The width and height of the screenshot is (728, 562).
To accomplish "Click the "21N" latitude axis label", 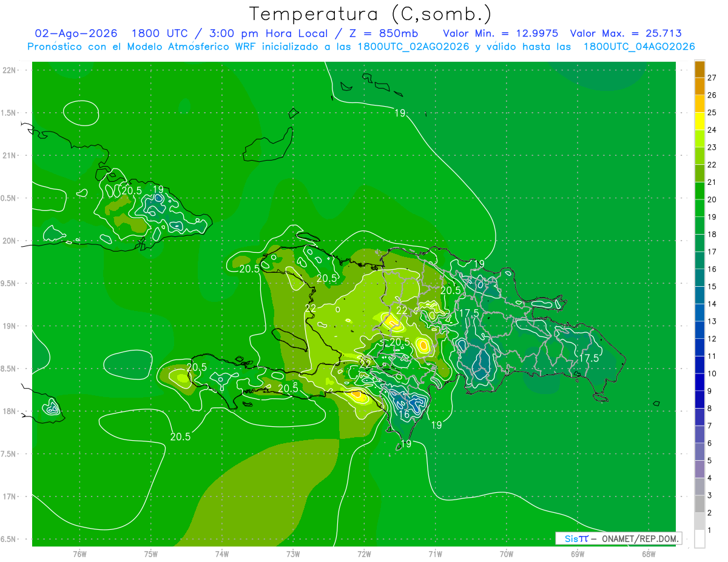I will pyautogui.click(x=10, y=155).
